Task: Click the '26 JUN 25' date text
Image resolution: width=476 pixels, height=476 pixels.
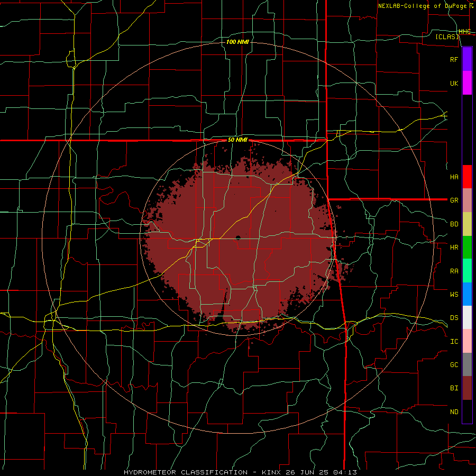Action: click(307, 472)
